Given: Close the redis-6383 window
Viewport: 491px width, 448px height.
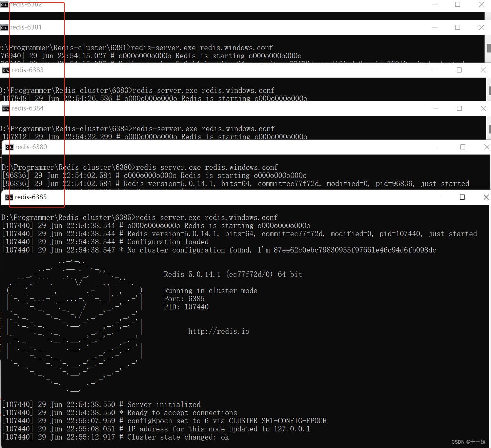Looking at the screenshot, I should click(483, 70).
